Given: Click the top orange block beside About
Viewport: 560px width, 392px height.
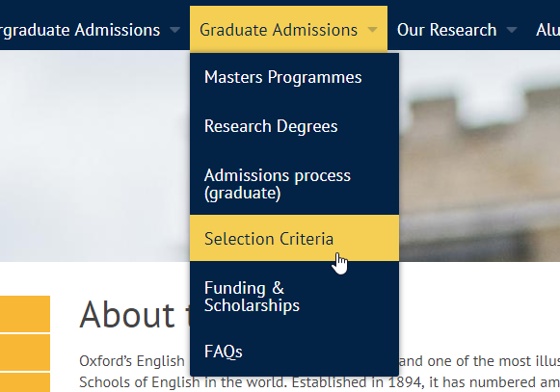Looking at the screenshot, I should [x=25, y=314].
